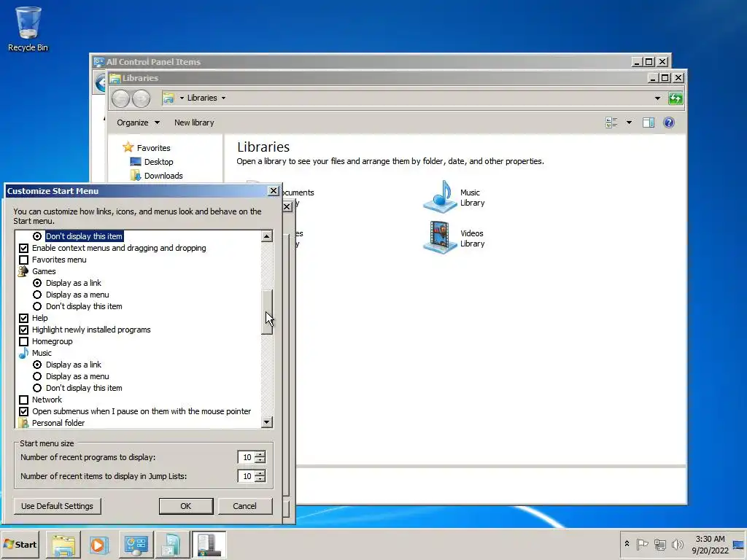Enable the Homegroup checkbox
This screenshot has height=560, width=747.
click(23, 341)
